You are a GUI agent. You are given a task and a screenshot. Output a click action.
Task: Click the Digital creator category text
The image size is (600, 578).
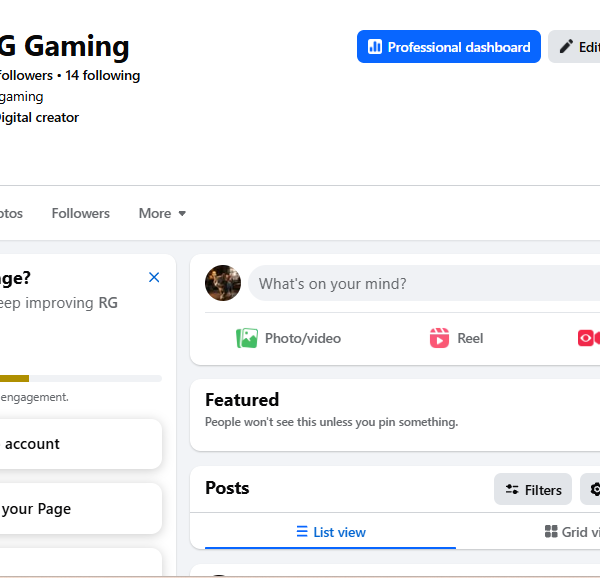pyautogui.click(x=39, y=117)
